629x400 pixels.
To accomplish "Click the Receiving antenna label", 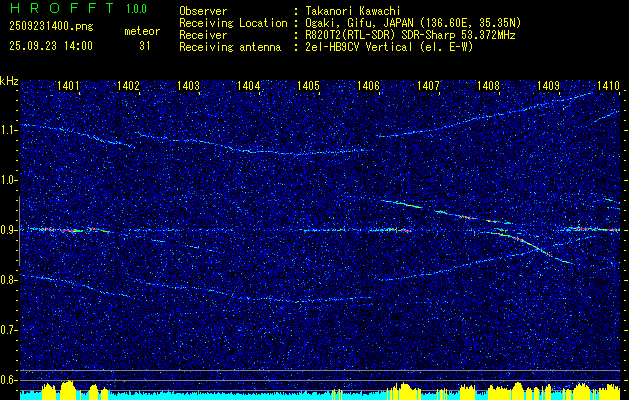I will (230, 47).
